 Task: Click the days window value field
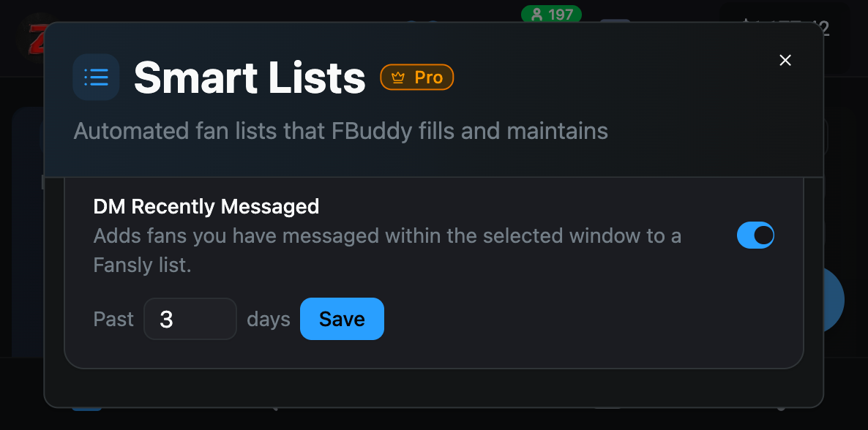[x=190, y=319]
